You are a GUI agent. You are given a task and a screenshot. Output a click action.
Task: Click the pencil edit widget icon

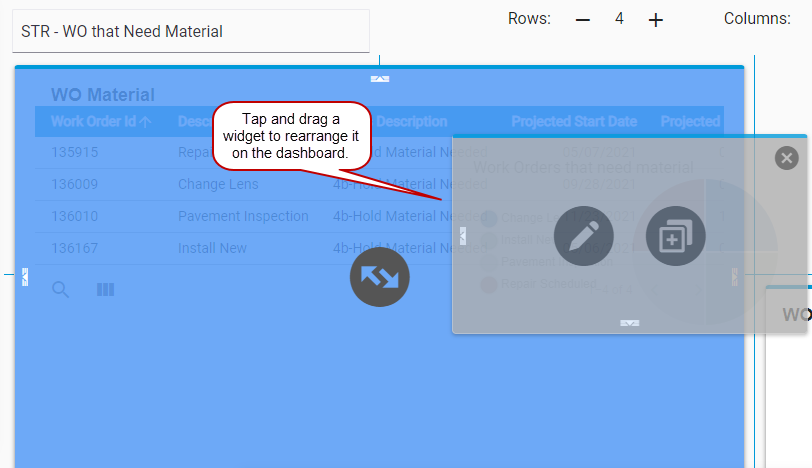tap(583, 236)
